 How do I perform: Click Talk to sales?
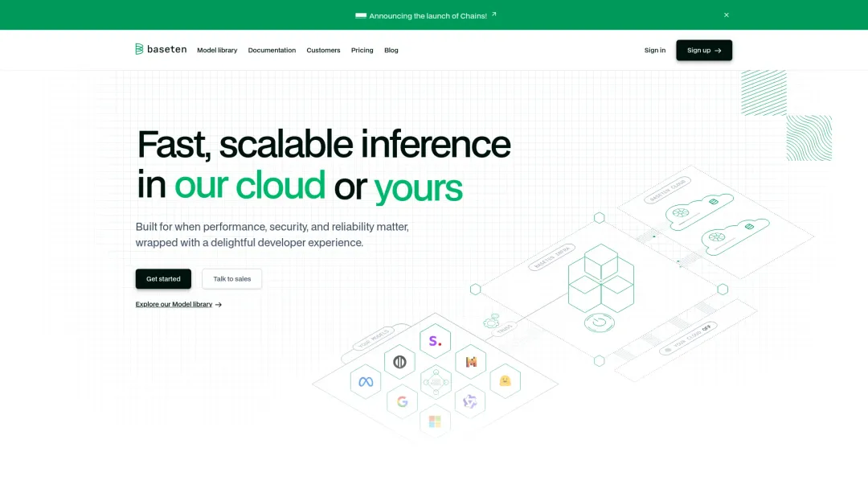232,279
